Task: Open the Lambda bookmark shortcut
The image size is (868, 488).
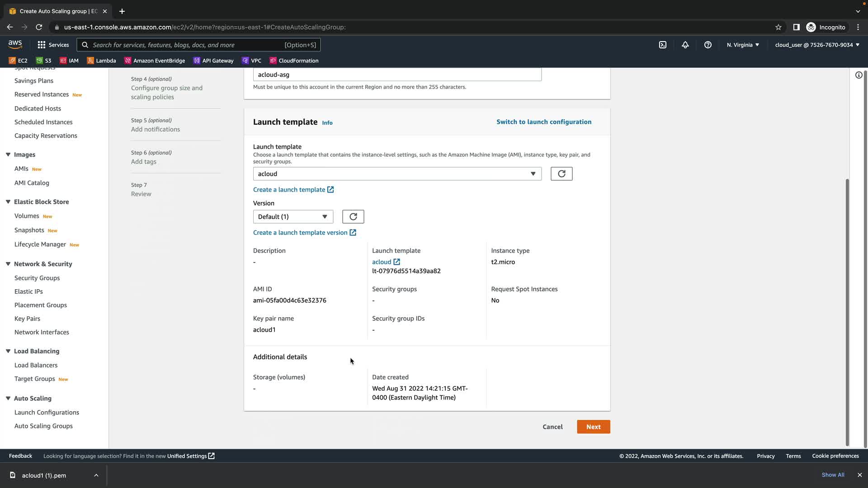Action: [102, 61]
